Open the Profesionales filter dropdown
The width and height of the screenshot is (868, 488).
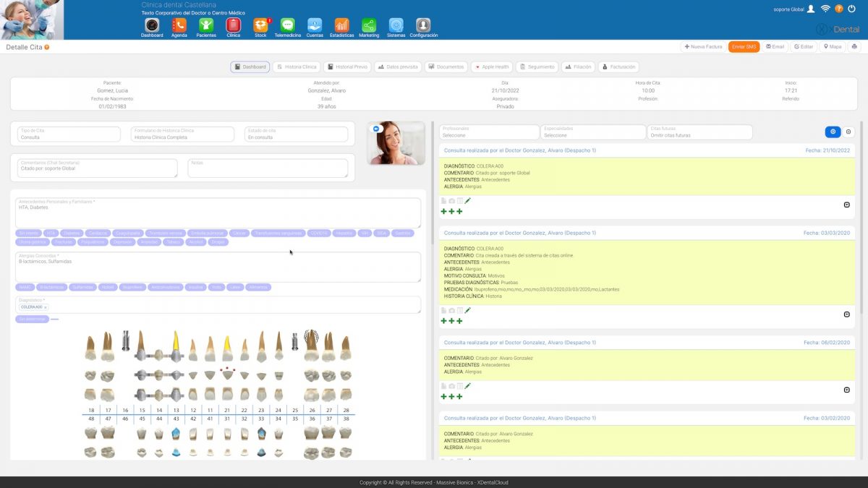click(x=489, y=132)
